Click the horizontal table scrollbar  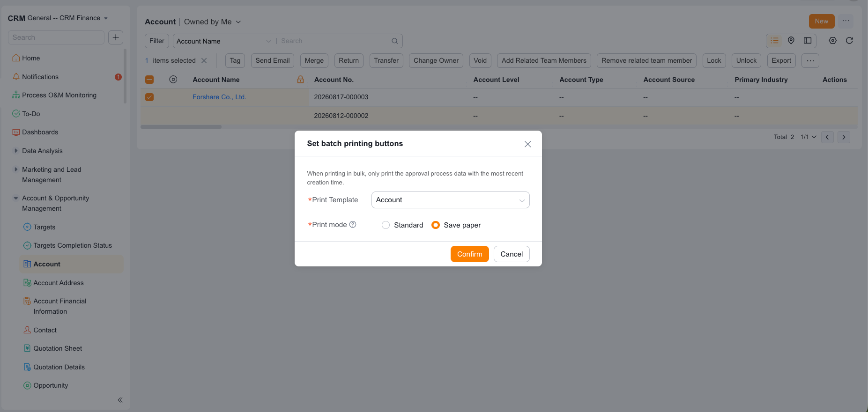181,127
